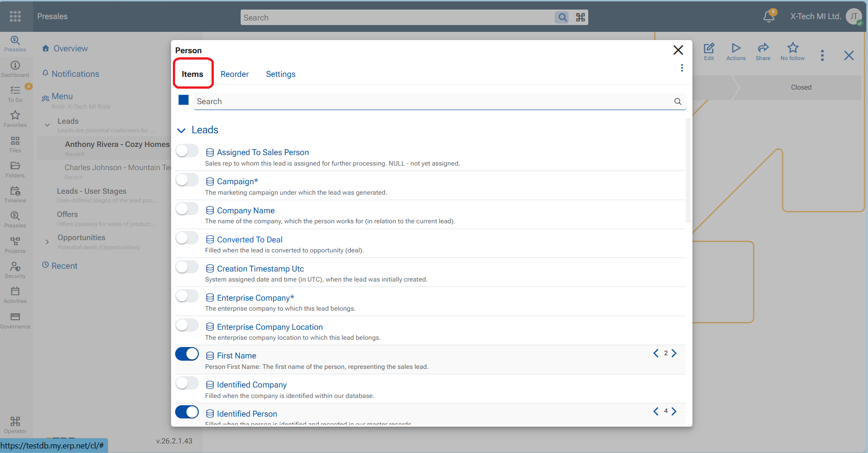
Task: Open Assigned To Sales Person link
Action: [263, 152]
